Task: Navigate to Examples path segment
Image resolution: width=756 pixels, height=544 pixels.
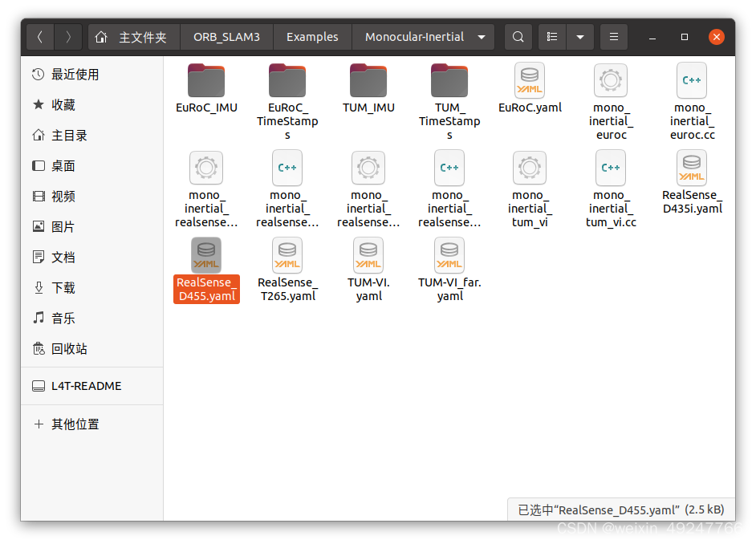Action: click(312, 37)
